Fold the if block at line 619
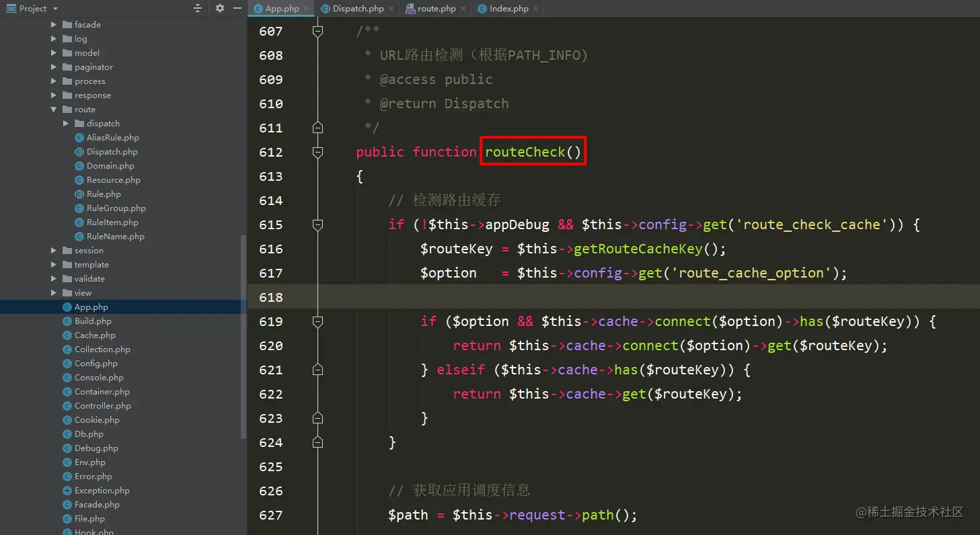 coord(318,321)
